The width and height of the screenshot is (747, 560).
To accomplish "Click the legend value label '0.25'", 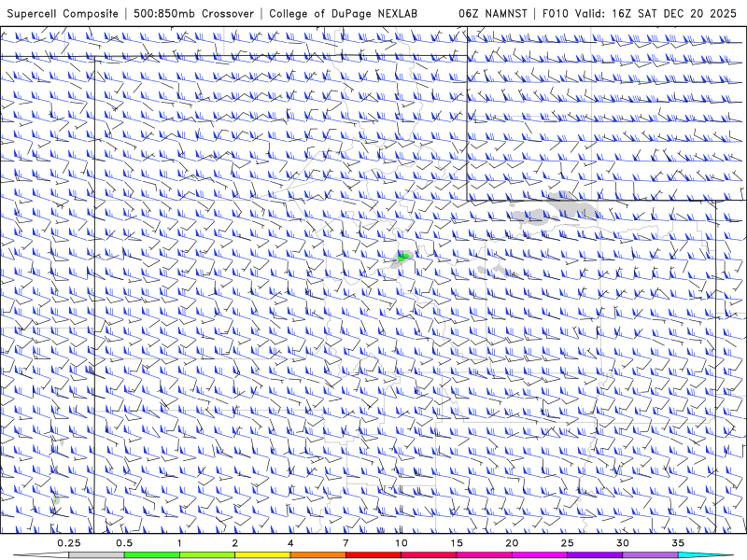I will (69, 543).
